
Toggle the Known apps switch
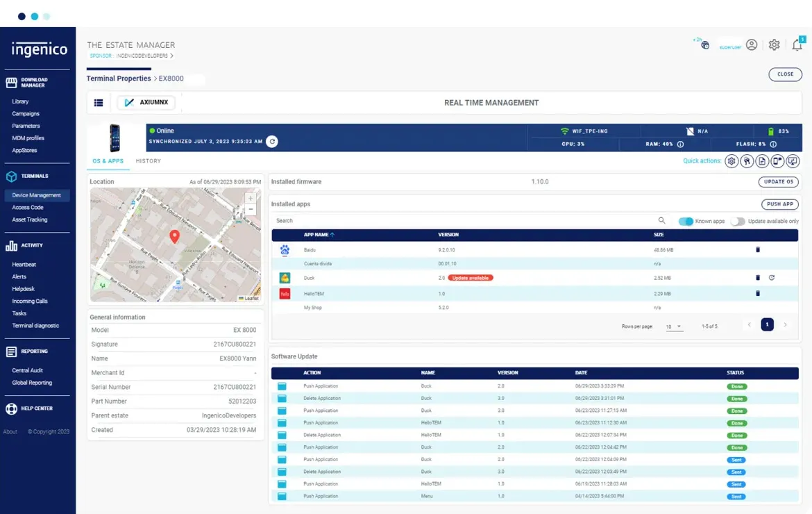pyautogui.click(x=686, y=221)
